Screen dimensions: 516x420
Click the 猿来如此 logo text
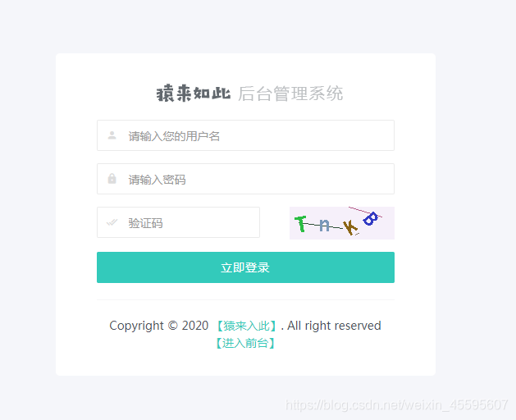194,94
